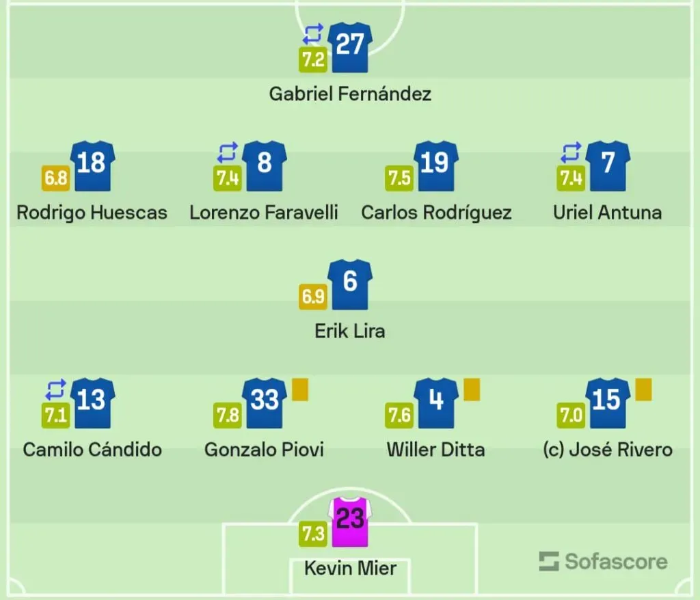Click the Willer Ditta player name
The width and height of the screenshot is (700, 600).
pyautogui.click(x=435, y=450)
